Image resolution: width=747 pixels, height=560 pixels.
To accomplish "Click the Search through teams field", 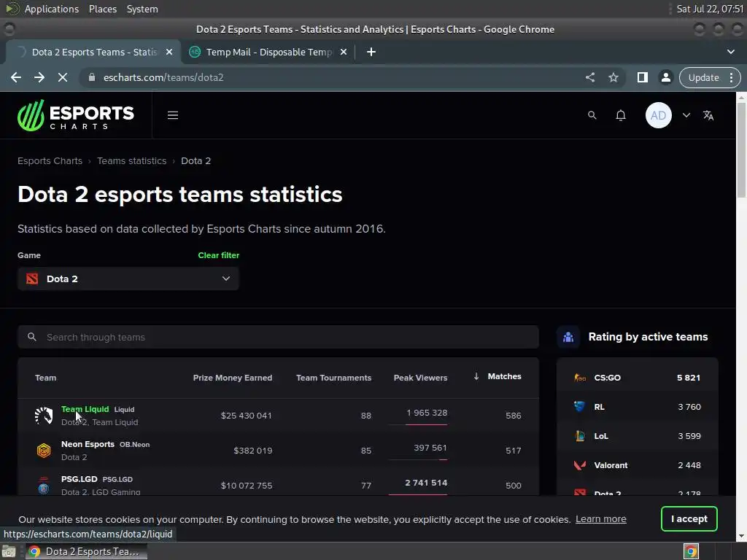I will (x=278, y=337).
